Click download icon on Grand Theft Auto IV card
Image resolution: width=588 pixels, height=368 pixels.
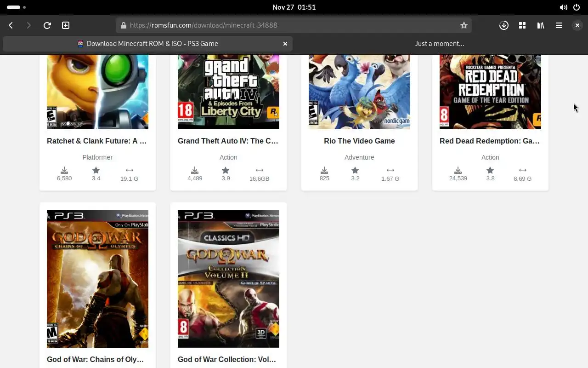[195, 170]
